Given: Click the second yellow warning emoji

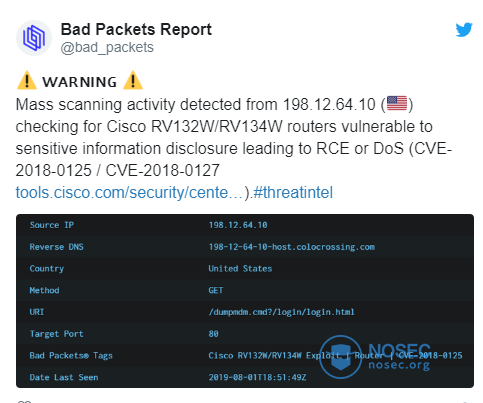Looking at the screenshot, I should [133, 80].
